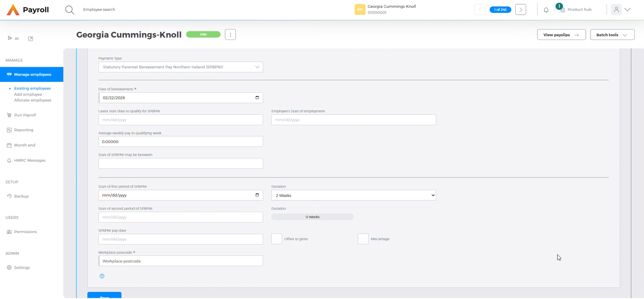The height and width of the screenshot is (299, 644).
Task: Click the 0 Weeks duration bar
Action: coord(313,217)
